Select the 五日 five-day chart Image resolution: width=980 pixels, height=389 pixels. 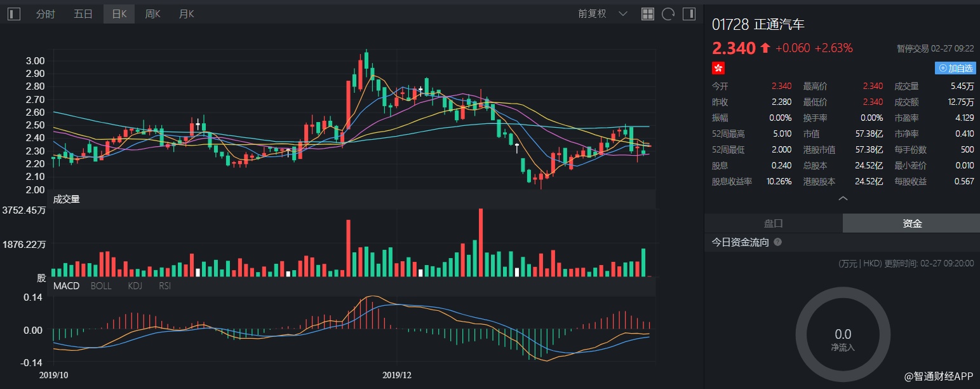coord(83,14)
